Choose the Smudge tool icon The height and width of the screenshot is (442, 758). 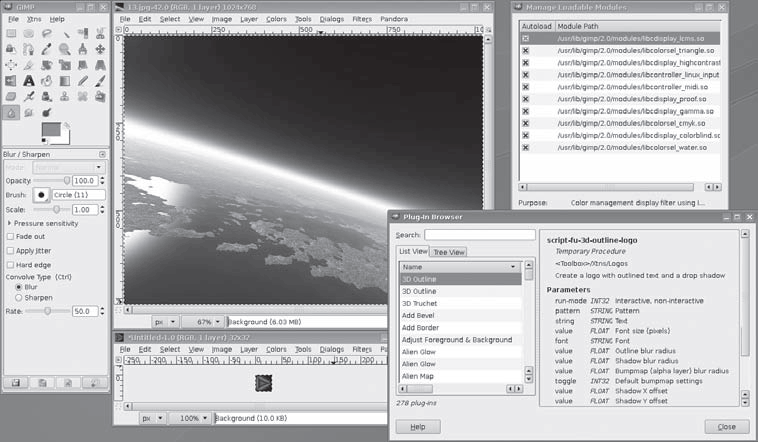tap(29, 113)
